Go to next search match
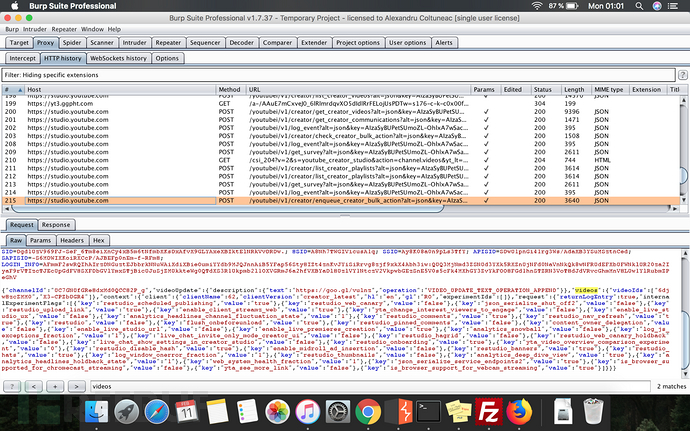The width and height of the screenshot is (690, 431). coord(77,387)
